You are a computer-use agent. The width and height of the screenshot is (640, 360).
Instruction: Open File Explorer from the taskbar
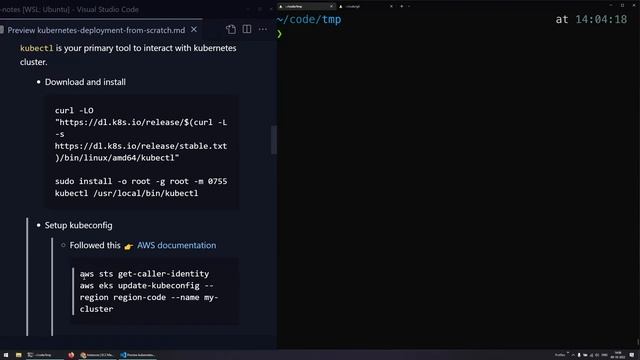[x=18, y=355]
